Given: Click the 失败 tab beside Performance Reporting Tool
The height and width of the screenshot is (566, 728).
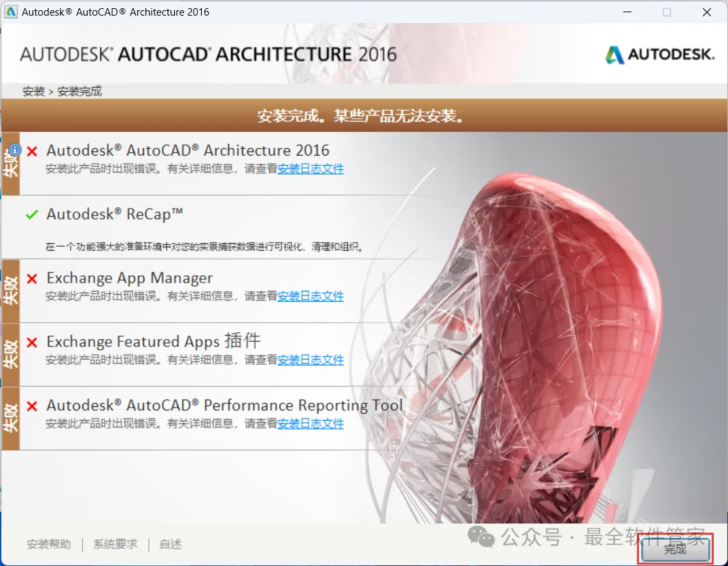Looking at the screenshot, I should pos(10,419).
